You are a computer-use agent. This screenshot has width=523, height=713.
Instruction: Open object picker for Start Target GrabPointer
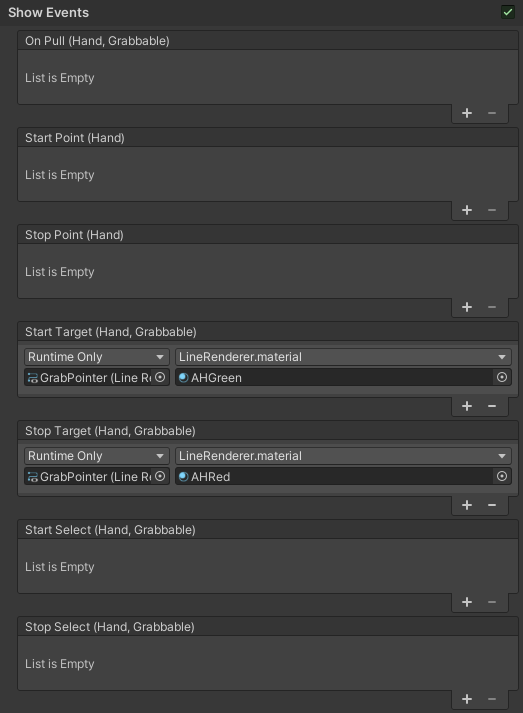(x=160, y=377)
